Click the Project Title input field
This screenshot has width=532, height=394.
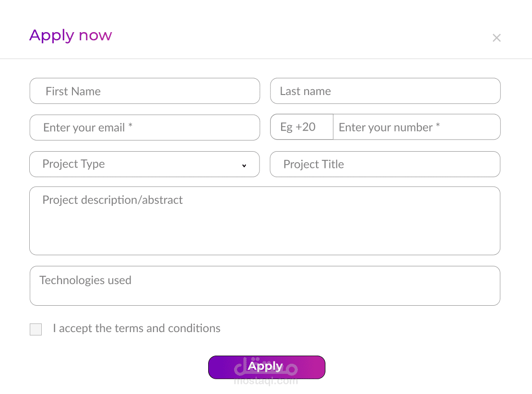(x=385, y=164)
